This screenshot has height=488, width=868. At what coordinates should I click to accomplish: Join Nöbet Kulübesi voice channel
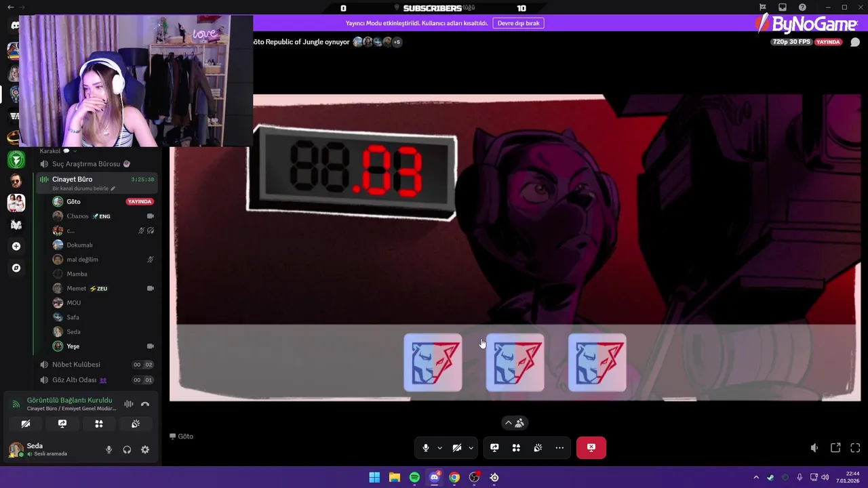97,365
